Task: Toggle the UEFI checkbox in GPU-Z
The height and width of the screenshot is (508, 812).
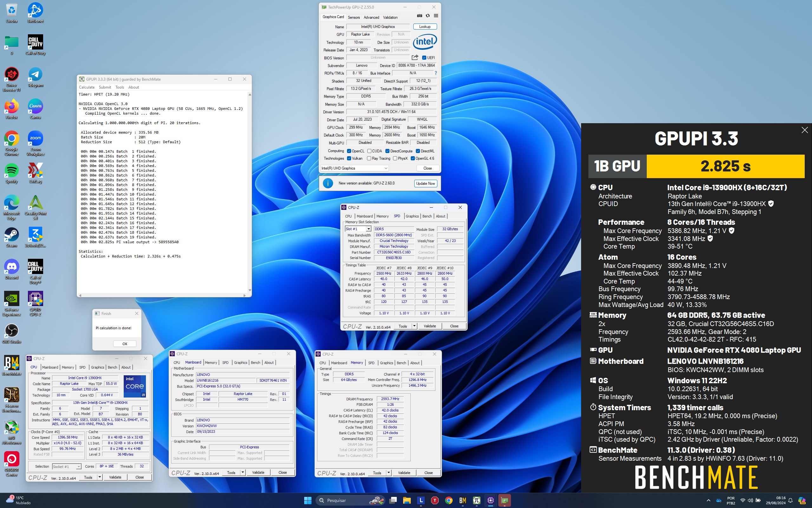Action: tap(424, 58)
